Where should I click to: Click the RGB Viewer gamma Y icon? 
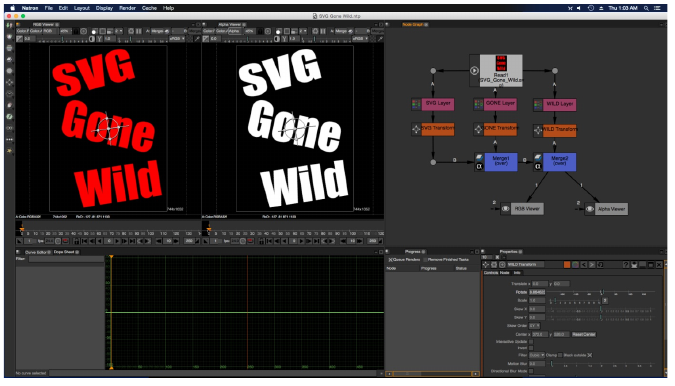pyautogui.click(x=100, y=38)
